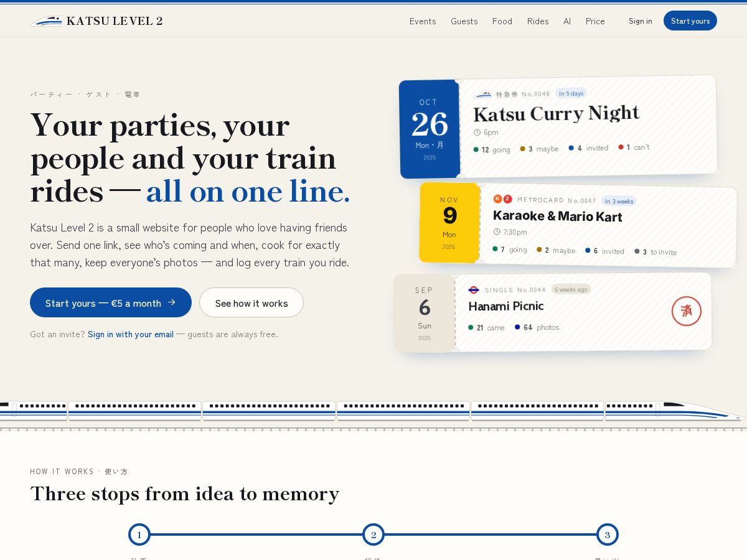747x560 pixels.
Task: Click the 64 photos count
Action: [537, 327]
